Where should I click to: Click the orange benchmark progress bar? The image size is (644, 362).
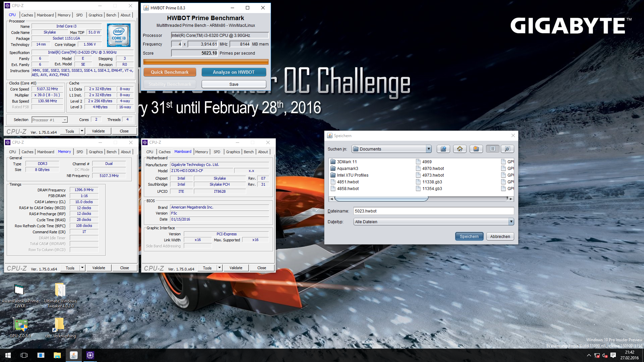(206, 62)
